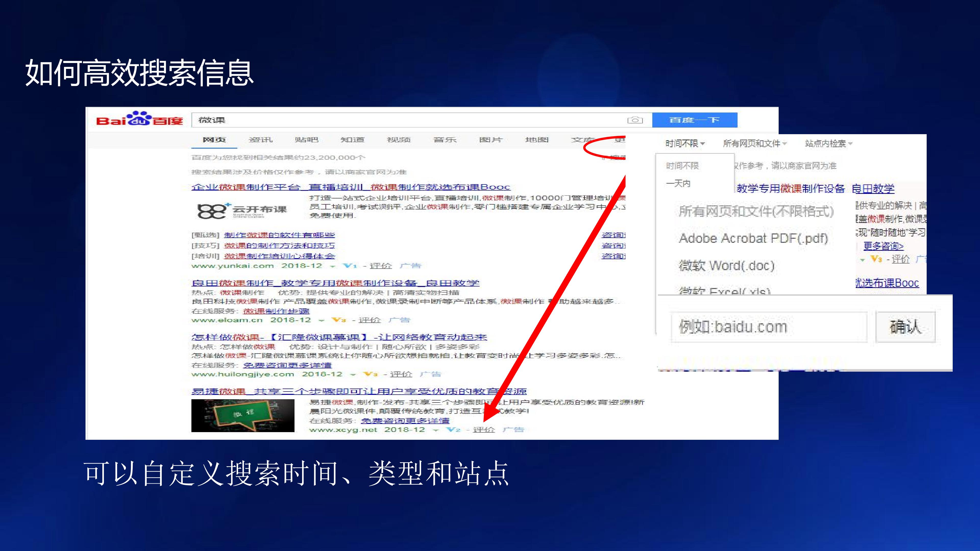Select 微软 Word(.doc) file type
Screen dimensions: 980x551
[727, 265]
